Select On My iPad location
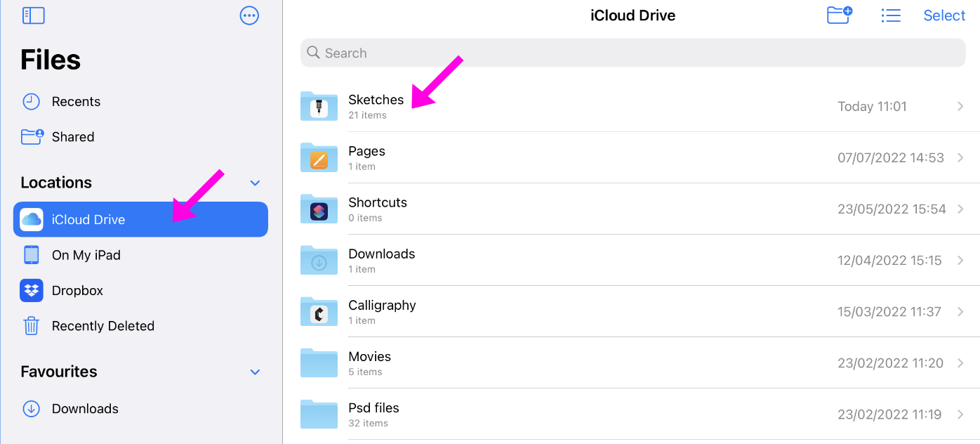 [140, 255]
